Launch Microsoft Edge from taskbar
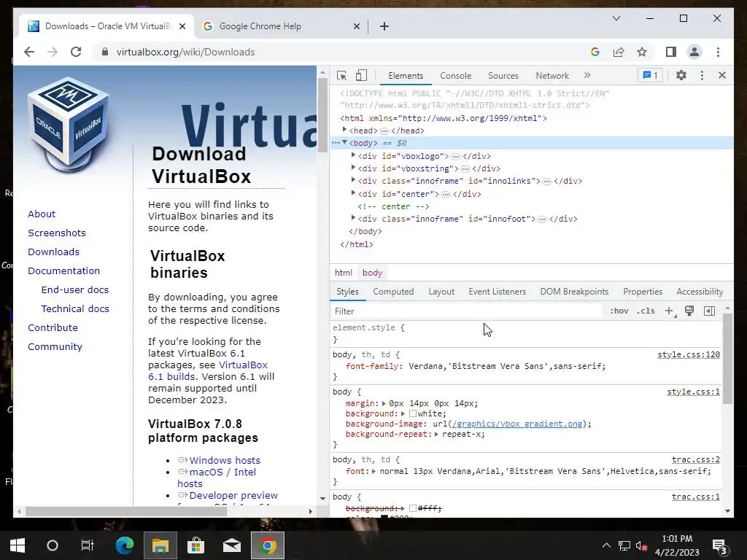747x560 pixels. tap(125, 545)
